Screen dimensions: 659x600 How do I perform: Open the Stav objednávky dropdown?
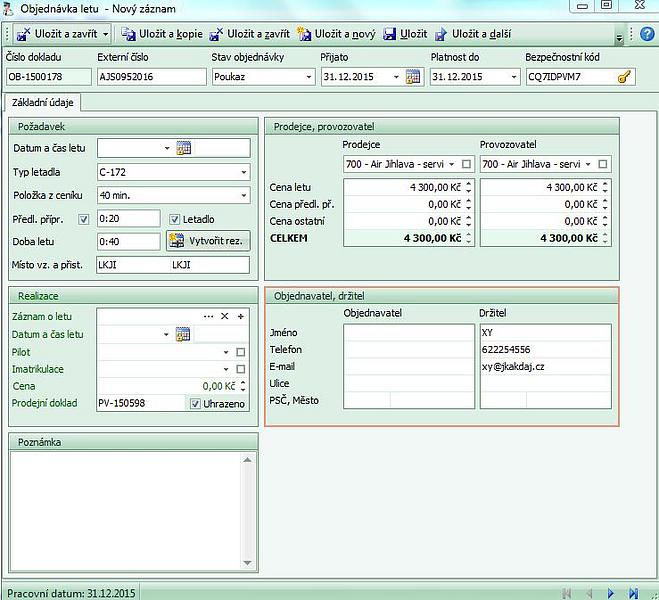pyautogui.click(x=308, y=77)
